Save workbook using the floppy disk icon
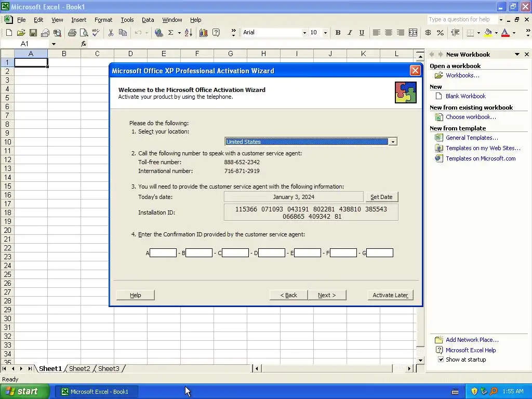Viewport: 532px width, 399px height. pyautogui.click(x=33, y=33)
